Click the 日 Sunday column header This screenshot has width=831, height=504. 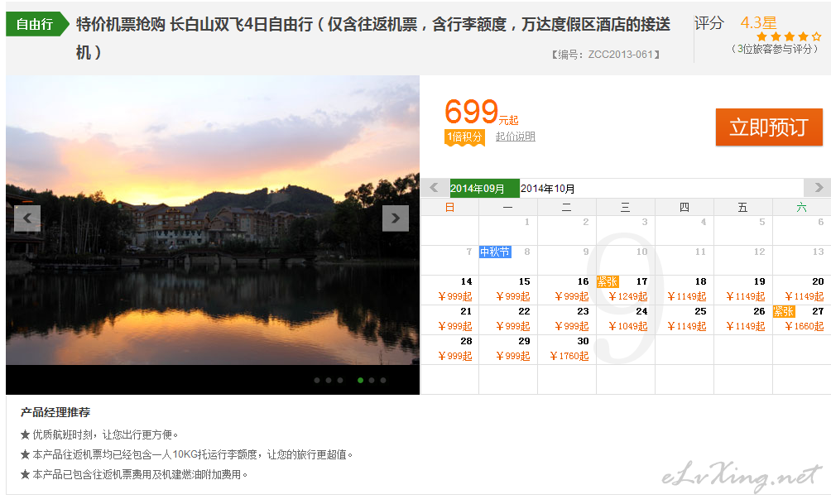click(449, 207)
